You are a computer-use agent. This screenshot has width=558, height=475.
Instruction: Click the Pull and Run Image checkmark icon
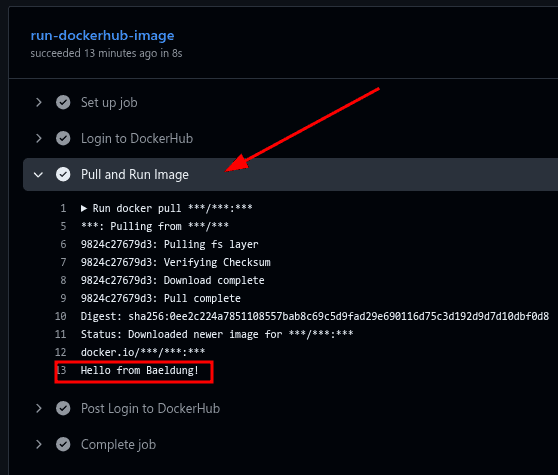point(63,174)
